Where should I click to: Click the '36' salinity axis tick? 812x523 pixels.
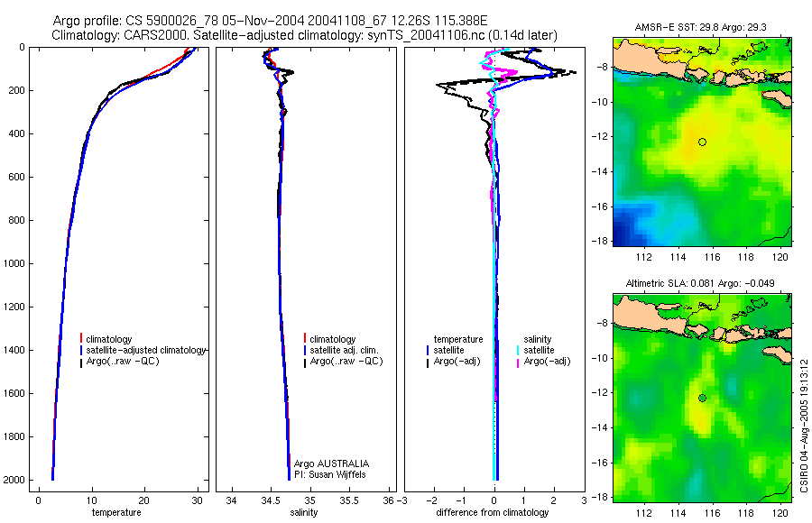387,501
